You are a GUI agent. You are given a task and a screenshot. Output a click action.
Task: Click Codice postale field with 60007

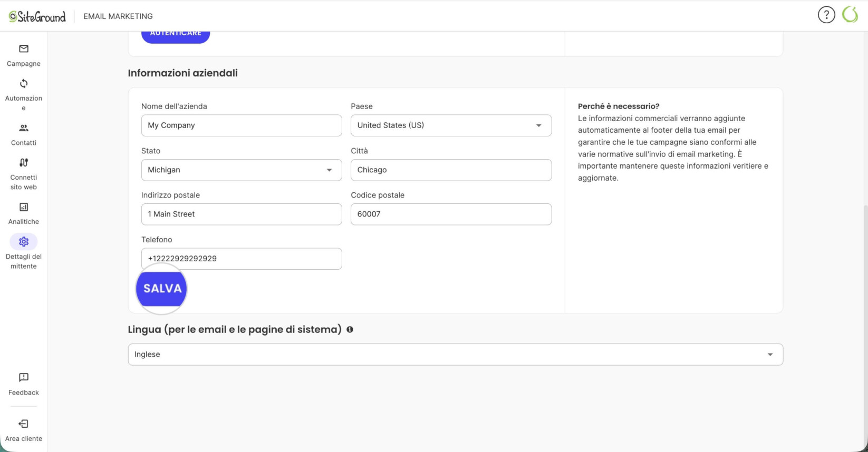click(451, 214)
